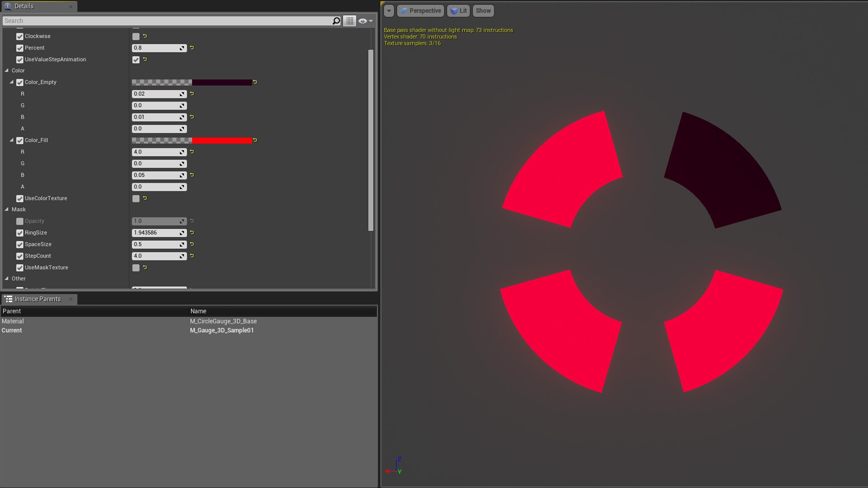Reset StepCount to default using arrow icon

[x=192, y=256]
